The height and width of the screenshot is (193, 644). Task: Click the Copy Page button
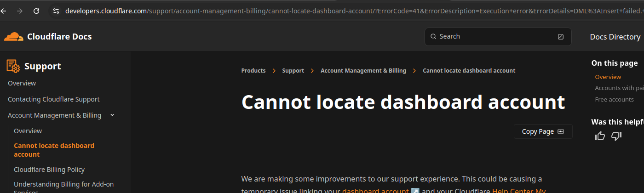pyautogui.click(x=543, y=131)
